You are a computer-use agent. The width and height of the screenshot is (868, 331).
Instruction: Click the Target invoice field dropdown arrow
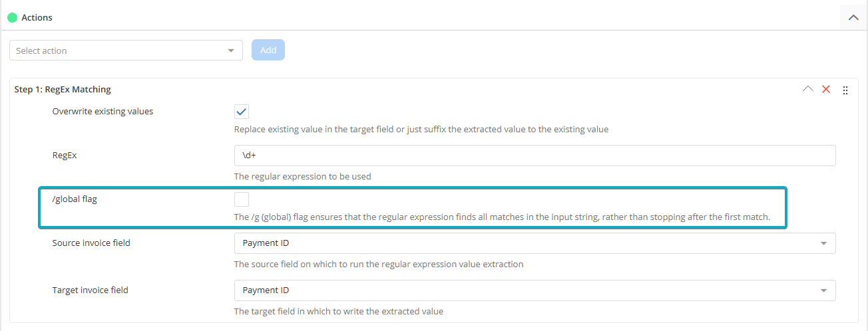[x=824, y=290]
